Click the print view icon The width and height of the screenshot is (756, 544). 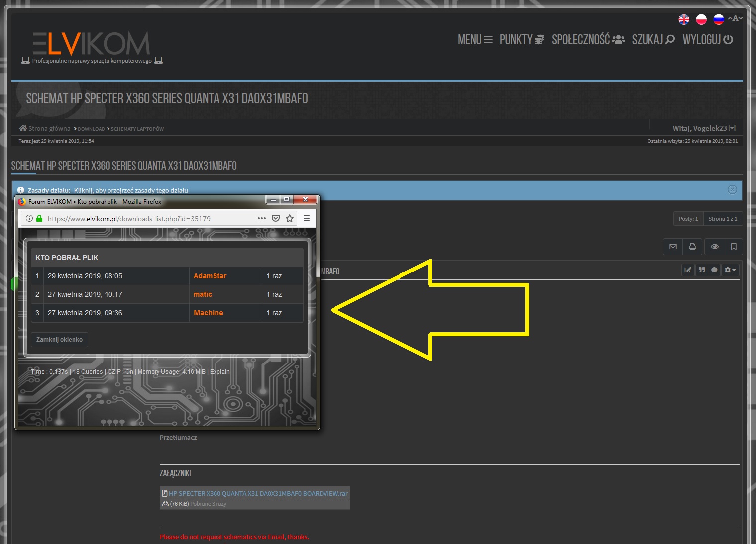click(x=692, y=247)
